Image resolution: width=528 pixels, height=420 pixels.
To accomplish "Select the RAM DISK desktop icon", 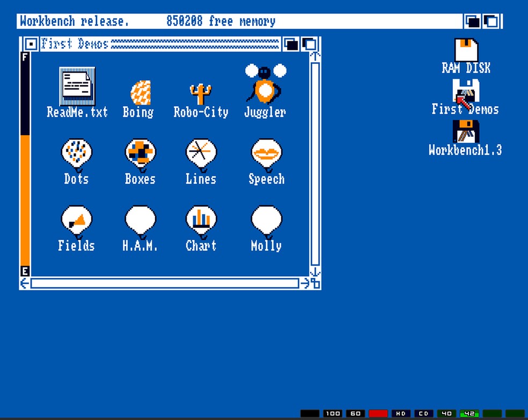I will (466, 50).
